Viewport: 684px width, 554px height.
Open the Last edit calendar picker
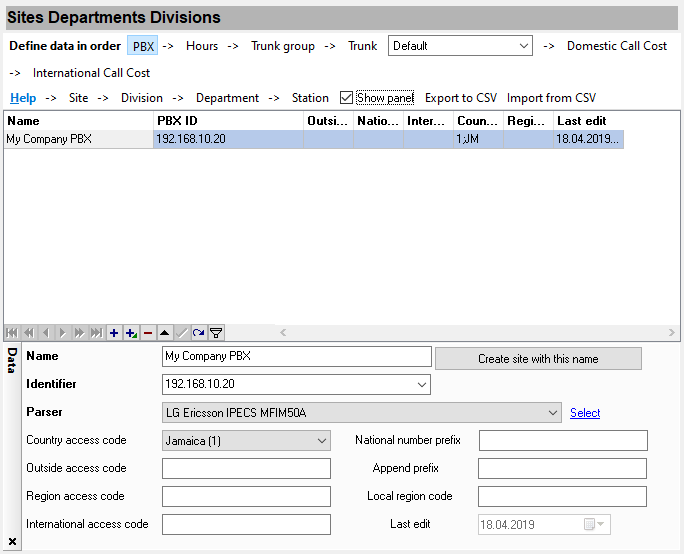point(594,525)
